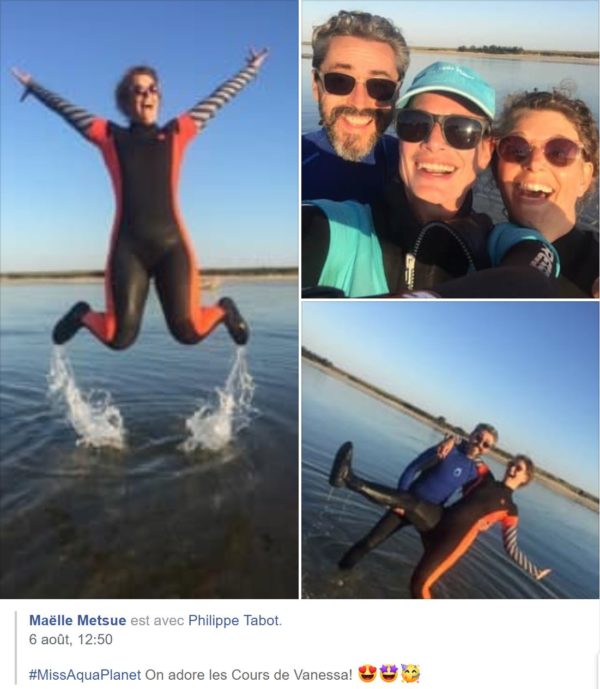
Task: Click the left water splash
Action: click(86, 399)
